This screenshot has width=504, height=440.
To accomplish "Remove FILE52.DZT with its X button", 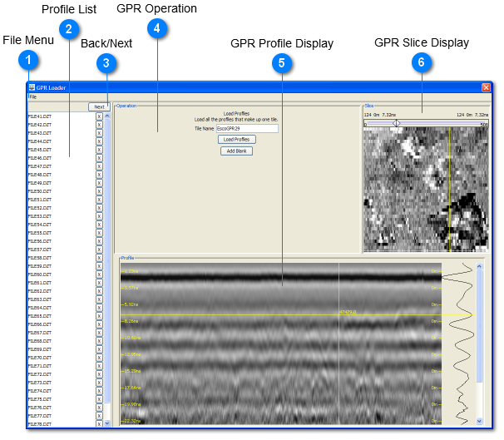I will [x=99, y=208].
